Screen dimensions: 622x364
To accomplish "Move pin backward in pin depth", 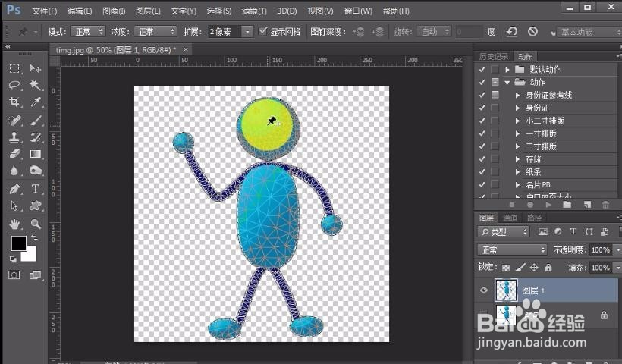I will pos(378,32).
